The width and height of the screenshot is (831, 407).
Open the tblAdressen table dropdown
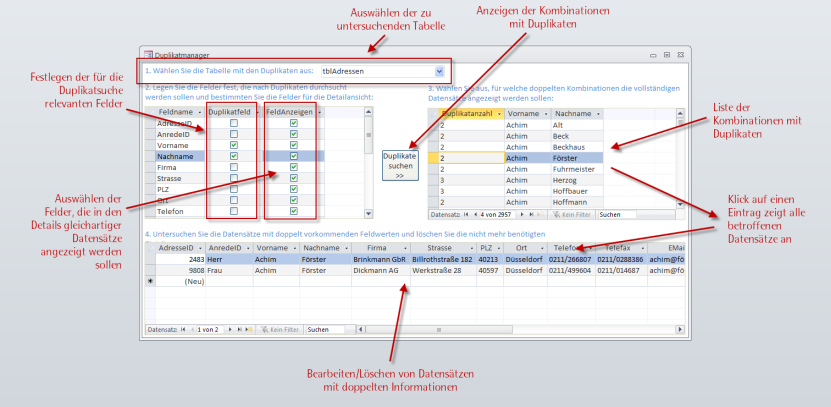coord(440,72)
